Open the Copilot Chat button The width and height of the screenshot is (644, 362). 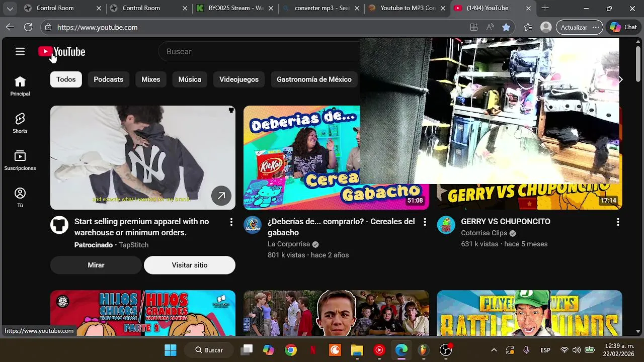click(623, 27)
